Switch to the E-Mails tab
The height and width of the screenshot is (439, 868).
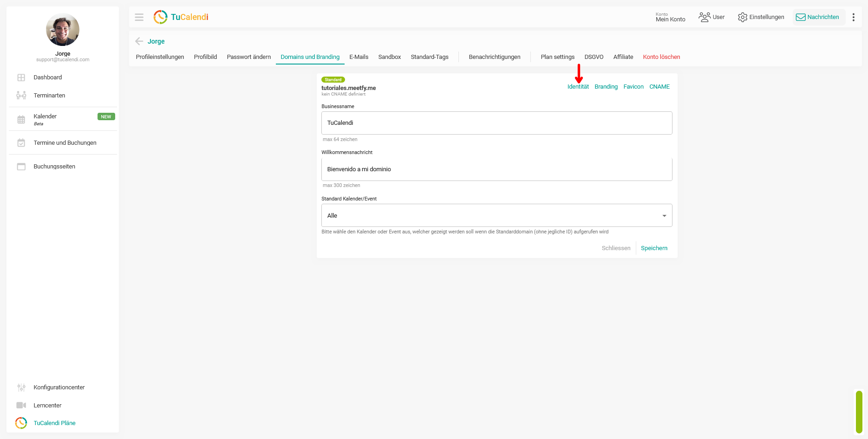pyautogui.click(x=359, y=57)
